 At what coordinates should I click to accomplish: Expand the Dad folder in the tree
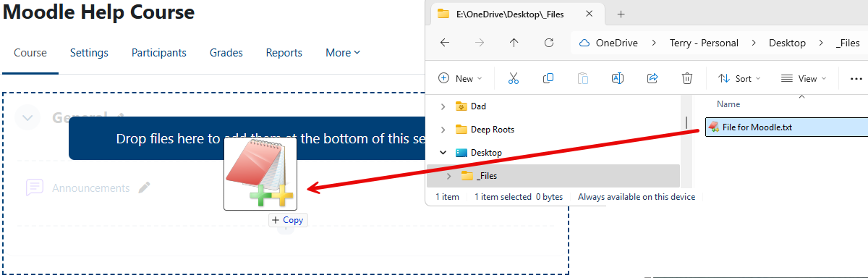click(x=443, y=106)
